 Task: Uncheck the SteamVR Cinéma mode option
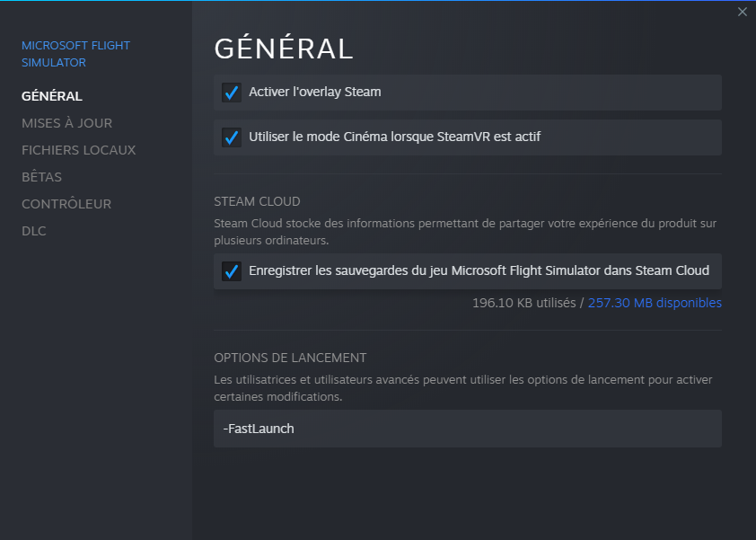tap(232, 137)
